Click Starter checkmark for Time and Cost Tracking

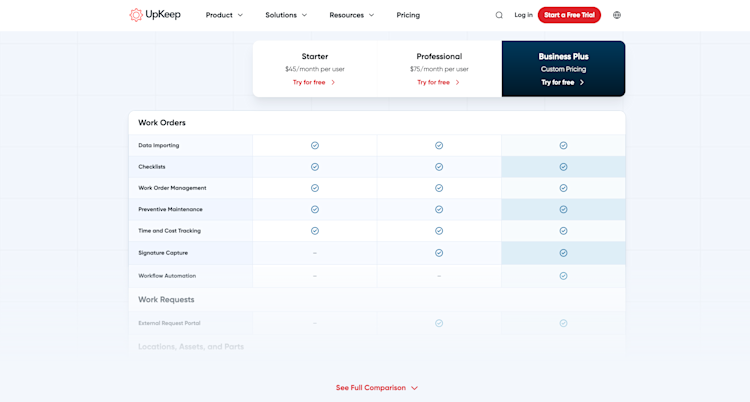click(315, 231)
